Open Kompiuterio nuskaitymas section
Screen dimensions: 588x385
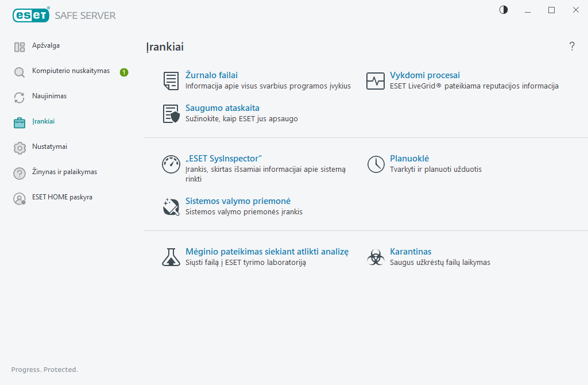pyautogui.click(x=70, y=71)
